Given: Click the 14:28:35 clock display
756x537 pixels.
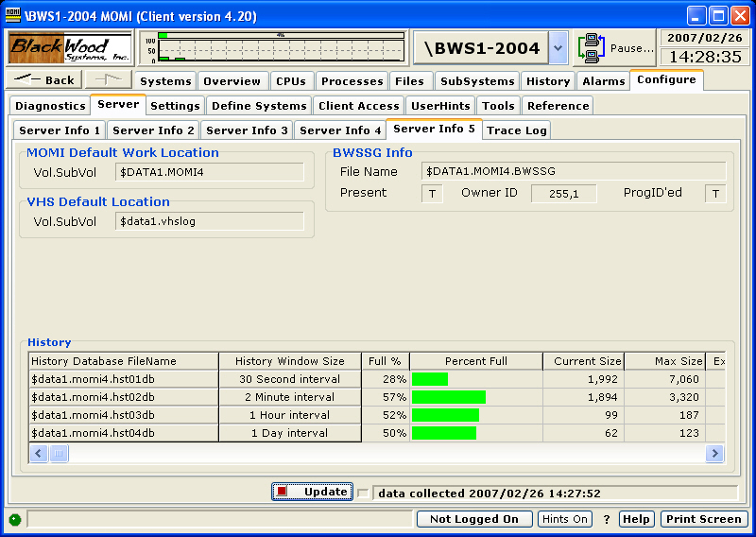Looking at the screenshot, I should tap(704, 57).
